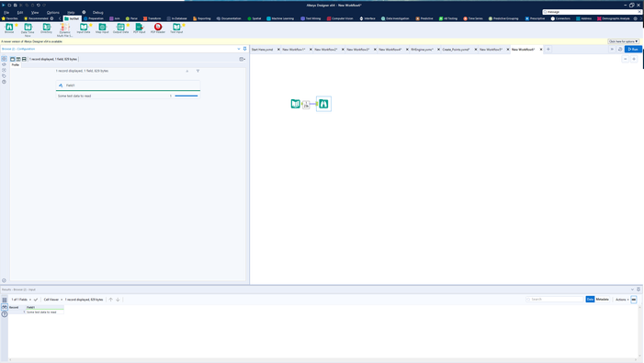Click the move down arrow in Results
Screen dimensions: 644x363
pos(118,300)
